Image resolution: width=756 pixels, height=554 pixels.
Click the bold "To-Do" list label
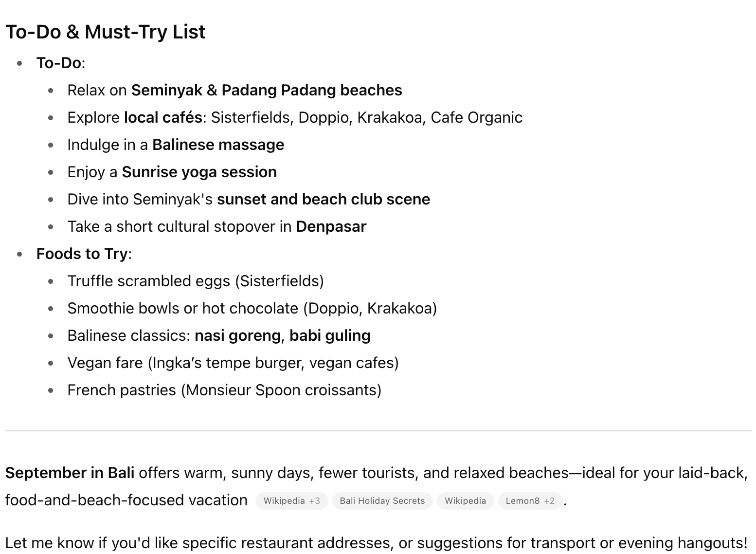click(x=58, y=63)
